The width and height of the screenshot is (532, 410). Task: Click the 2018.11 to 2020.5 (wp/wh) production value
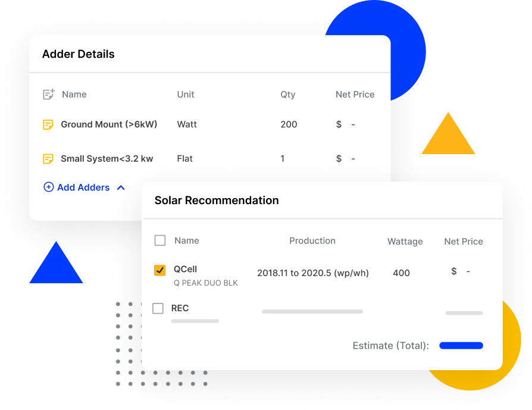point(313,273)
